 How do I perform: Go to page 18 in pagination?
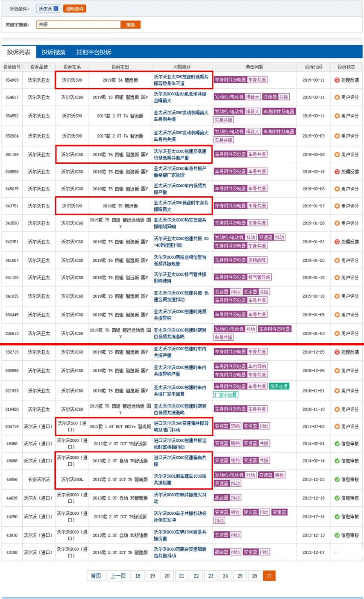coord(138,575)
